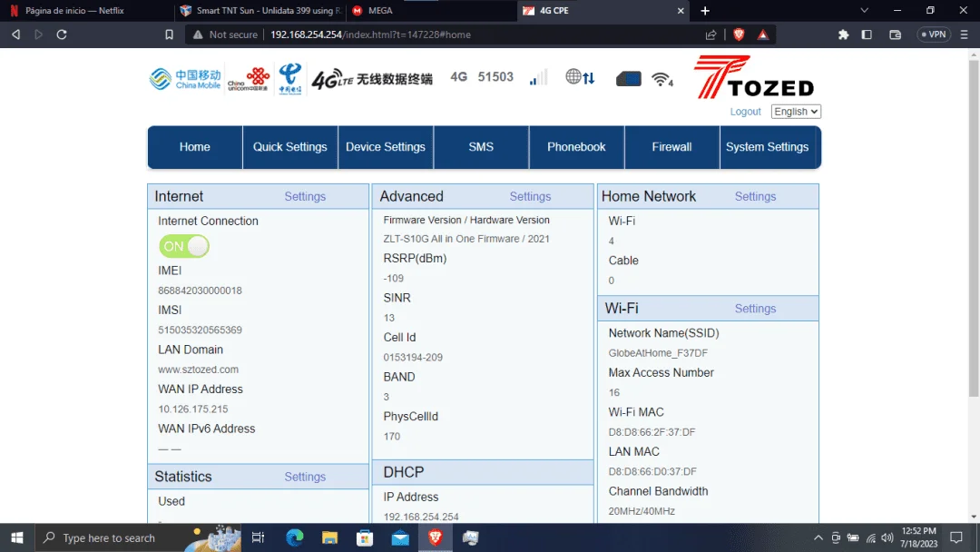This screenshot has width=980, height=552.
Task: Open Internet panel Settings link
Action: 305,196
